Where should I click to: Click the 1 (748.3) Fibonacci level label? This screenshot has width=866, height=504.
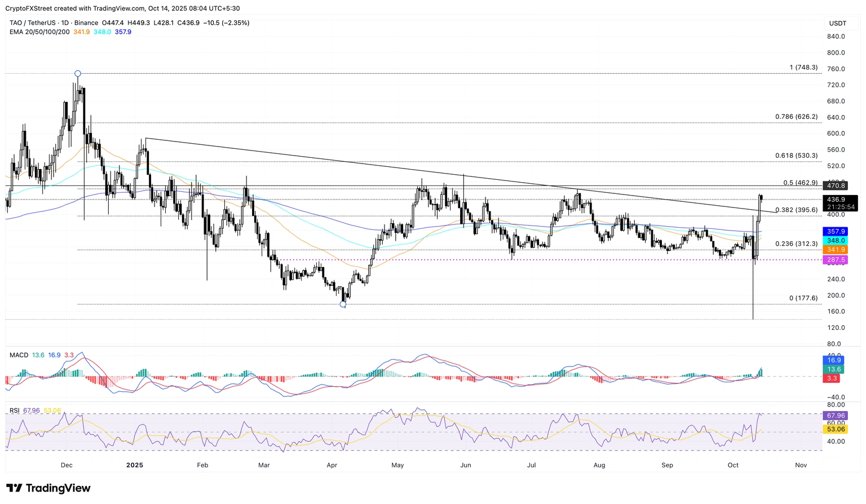(803, 67)
